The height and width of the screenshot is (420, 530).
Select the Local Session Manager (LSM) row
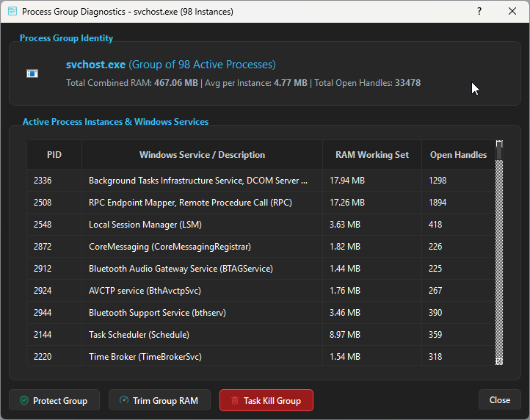pyautogui.click(x=261, y=224)
